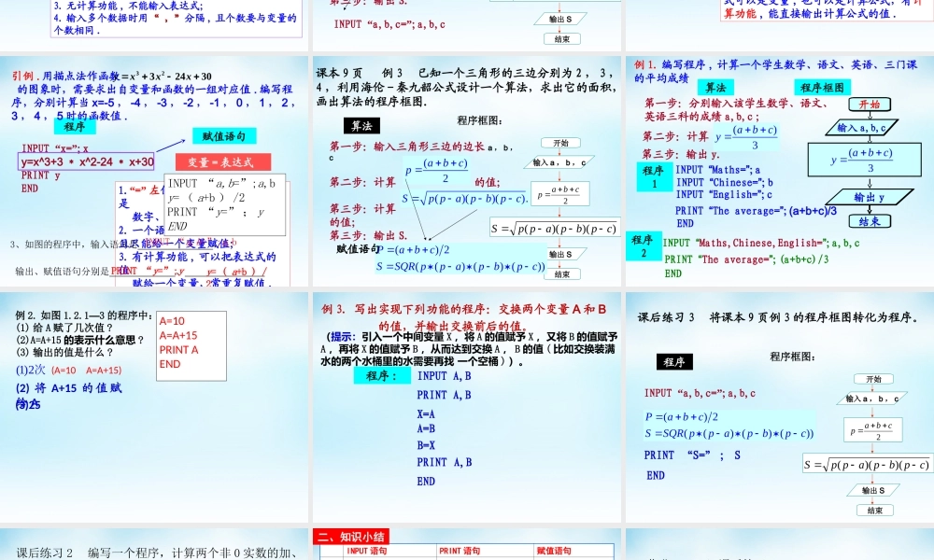Screen dimensions: 934x560
Task: Open the 课本9页 例3 triangle area slide
Action: [467, 172]
